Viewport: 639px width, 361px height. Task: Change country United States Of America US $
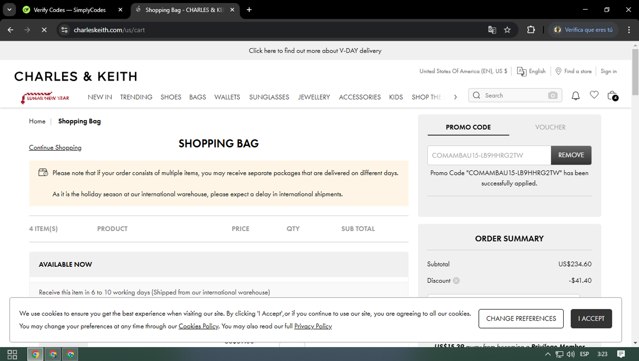pos(463,71)
